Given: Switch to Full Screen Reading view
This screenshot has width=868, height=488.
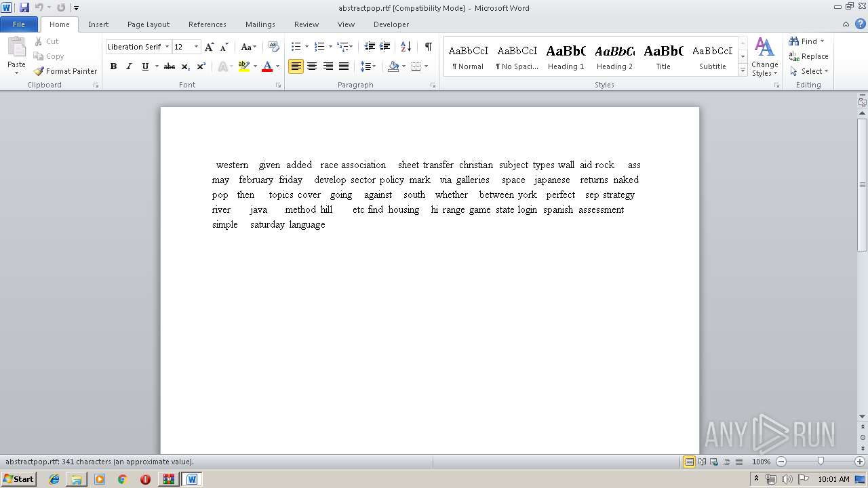Looking at the screenshot, I should [702, 462].
